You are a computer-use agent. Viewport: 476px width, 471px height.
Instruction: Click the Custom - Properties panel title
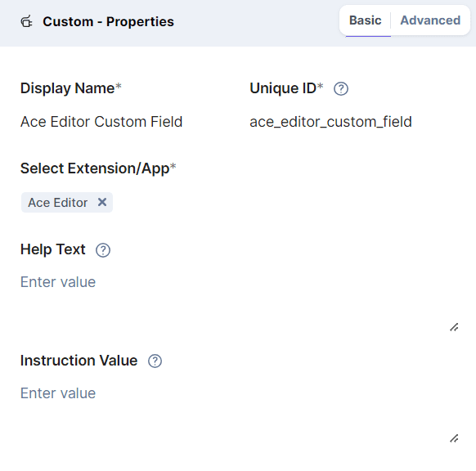109,21
